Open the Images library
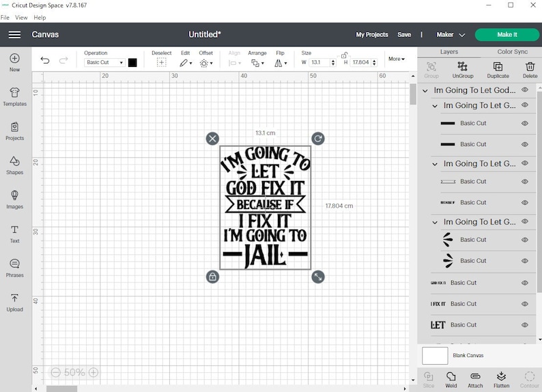542x392 pixels. click(14, 199)
